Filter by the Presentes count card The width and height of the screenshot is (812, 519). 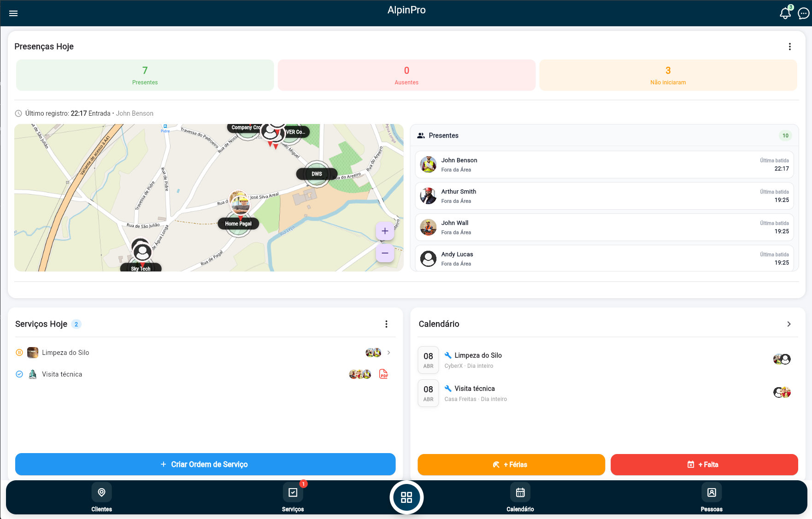(x=145, y=75)
